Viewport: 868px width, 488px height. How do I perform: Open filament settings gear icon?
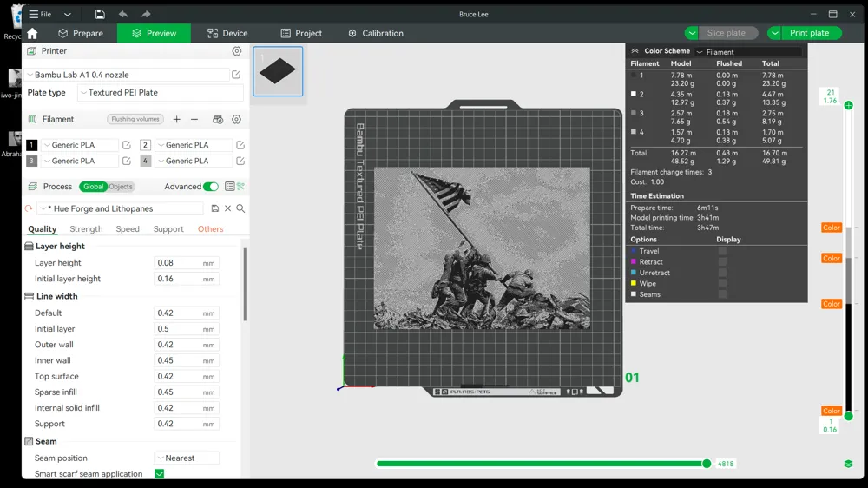pos(236,119)
